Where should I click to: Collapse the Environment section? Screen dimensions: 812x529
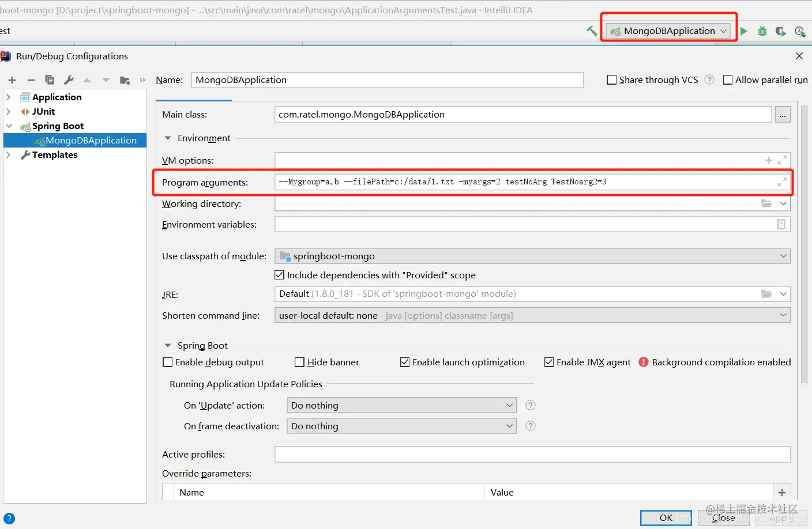[168, 138]
